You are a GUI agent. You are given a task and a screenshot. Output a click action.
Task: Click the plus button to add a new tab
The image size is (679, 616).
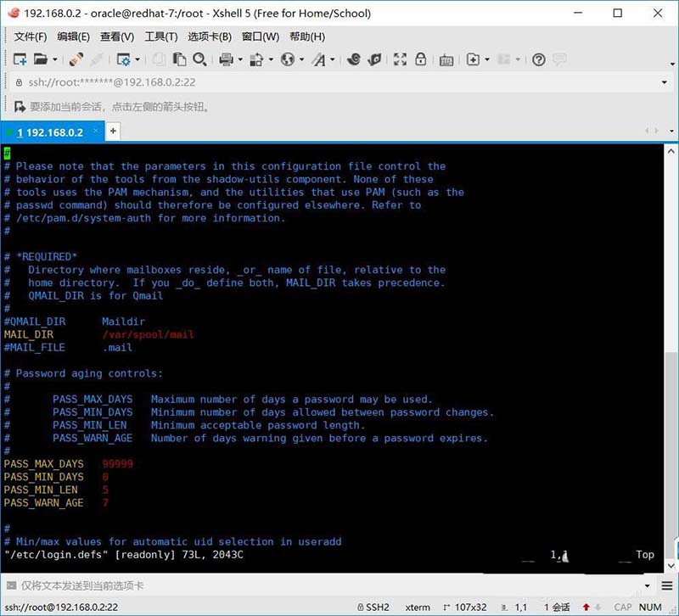111,132
